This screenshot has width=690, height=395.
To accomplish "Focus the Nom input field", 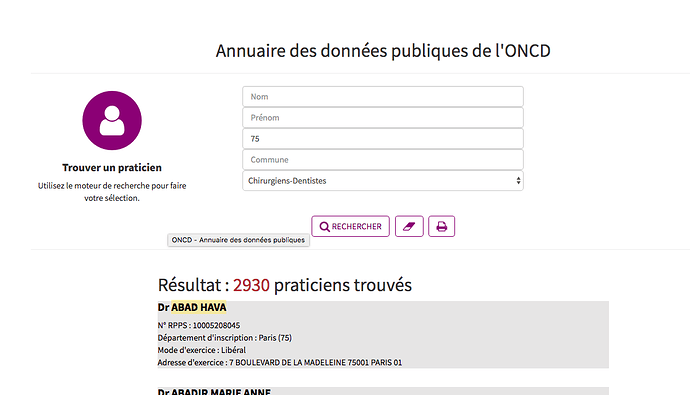I will click(x=383, y=96).
